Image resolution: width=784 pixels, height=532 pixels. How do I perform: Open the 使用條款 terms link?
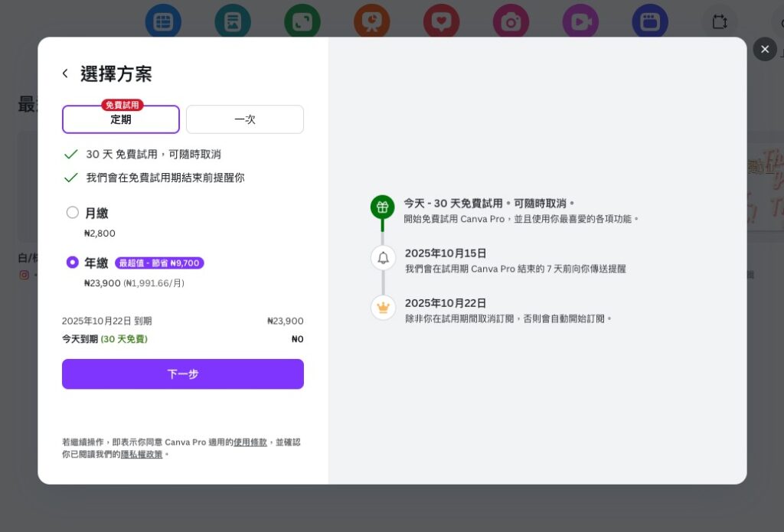(x=250, y=442)
